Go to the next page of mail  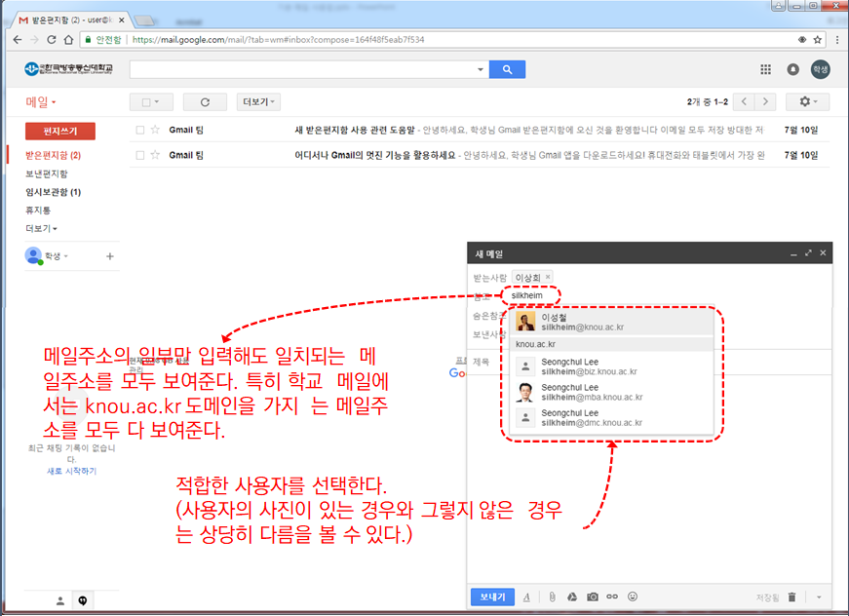point(765,101)
